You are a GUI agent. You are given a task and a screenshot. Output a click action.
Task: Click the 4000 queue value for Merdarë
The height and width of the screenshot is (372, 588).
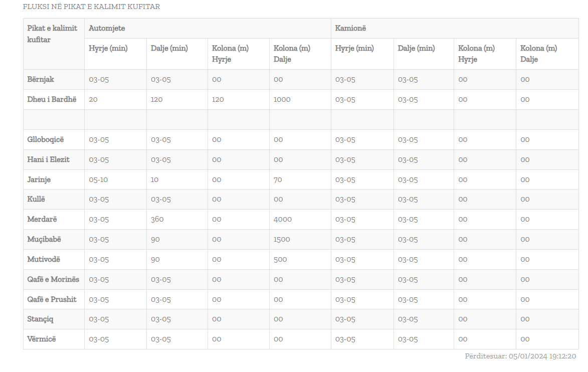283,219
